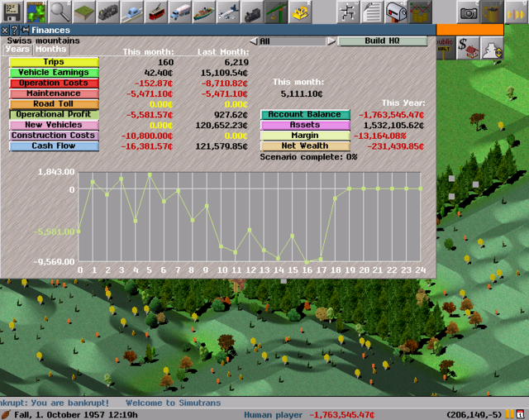Click the dollar sign house tool
This screenshot has height=420, width=529.
pos(468,48)
